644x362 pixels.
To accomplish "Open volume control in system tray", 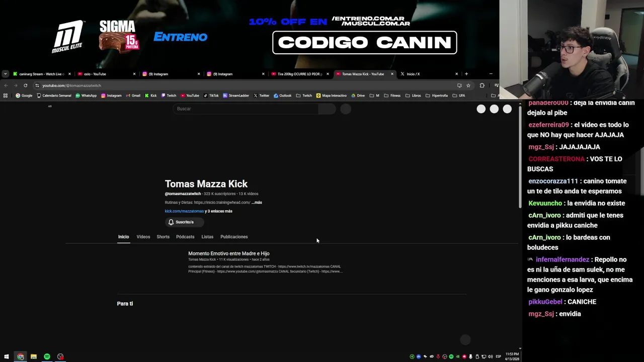I will click(x=490, y=356).
